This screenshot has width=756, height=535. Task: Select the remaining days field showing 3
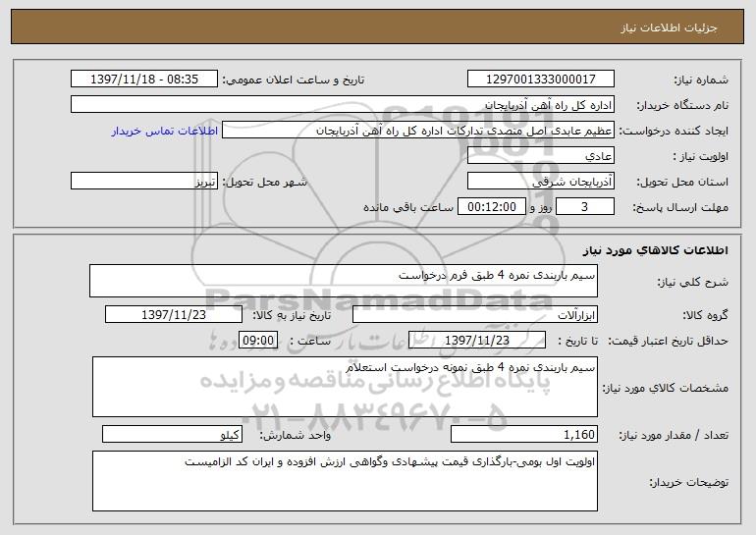[585, 207]
